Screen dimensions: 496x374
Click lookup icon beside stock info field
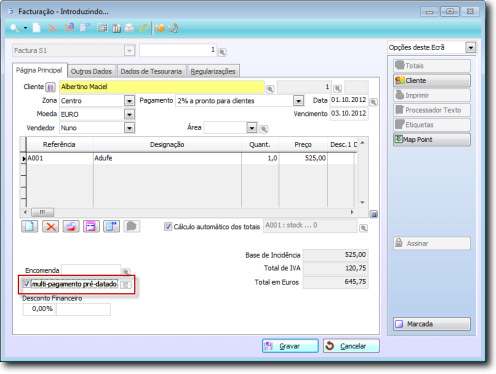pyautogui.click(x=363, y=228)
